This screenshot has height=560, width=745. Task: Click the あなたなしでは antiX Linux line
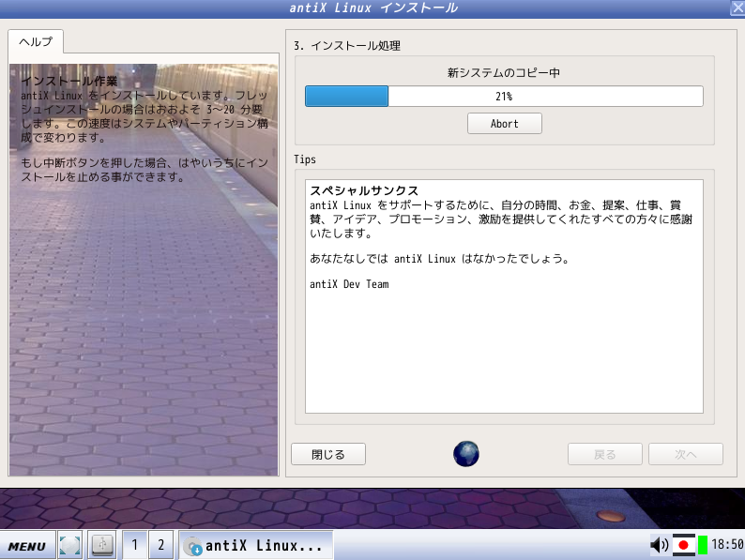(x=439, y=259)
